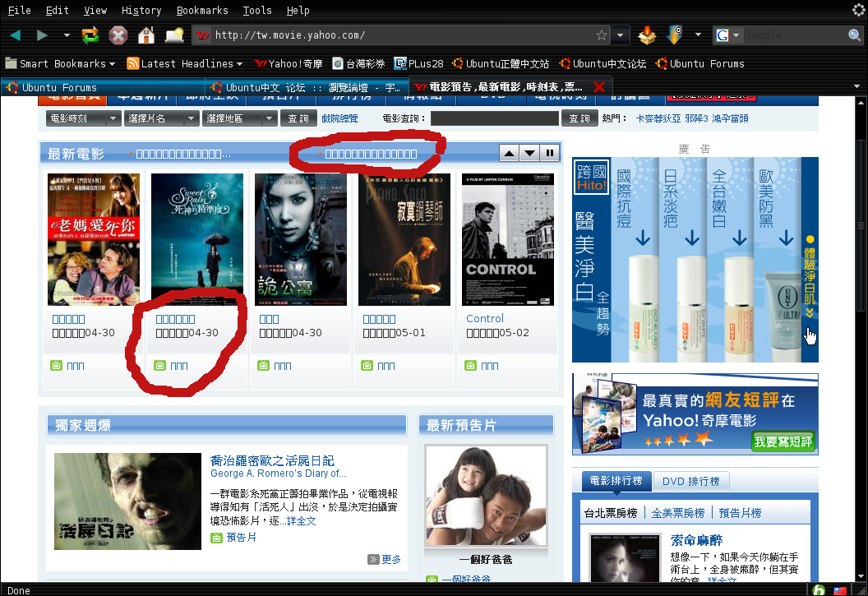Choose a search engine from Google dropdown
The height and width of the screenshot is (596, 868).
pyautogui.click(x=728, y=35)
